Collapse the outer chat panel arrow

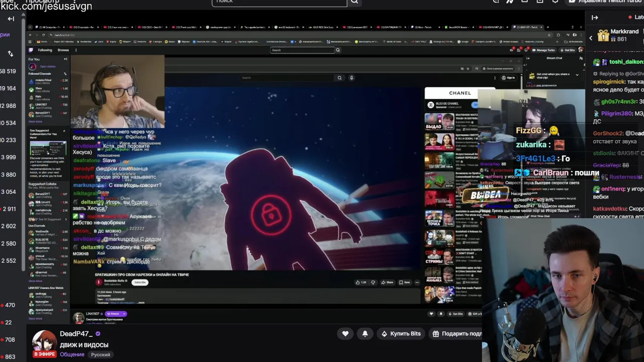click(x=595, y=18)
